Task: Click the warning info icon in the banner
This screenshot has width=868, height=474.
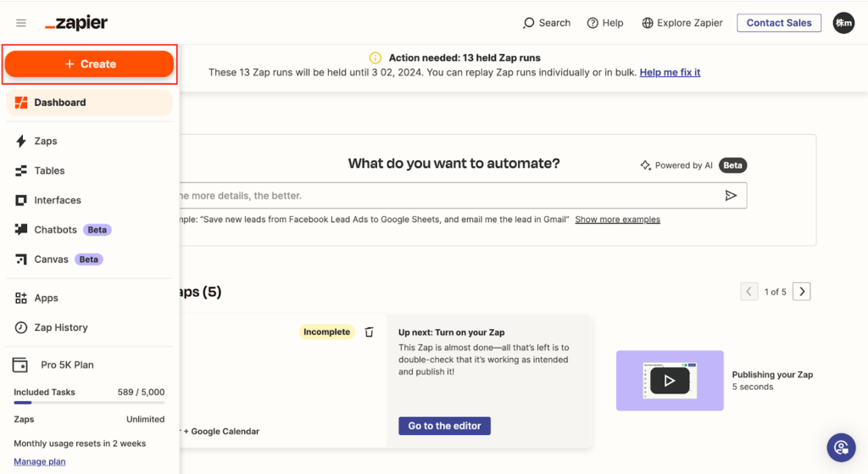Action: click(376, 58)
